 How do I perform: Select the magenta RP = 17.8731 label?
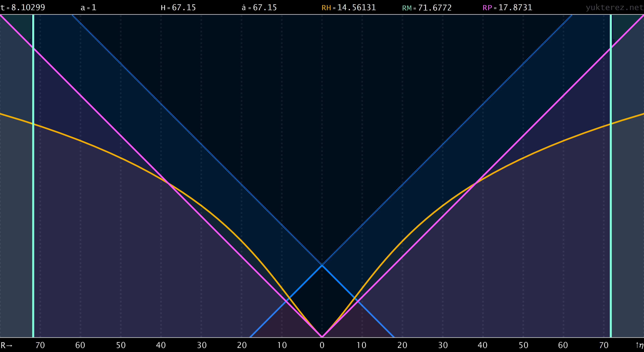(507, 8)
